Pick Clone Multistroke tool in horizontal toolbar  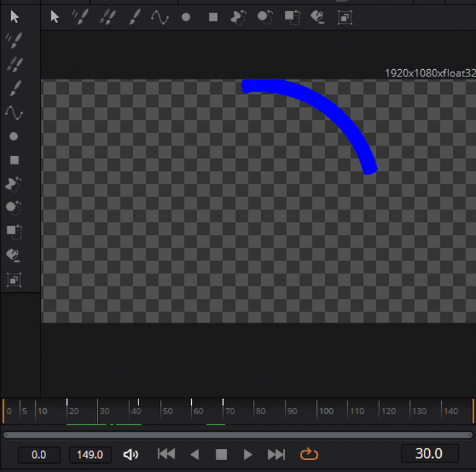[107, 17]
